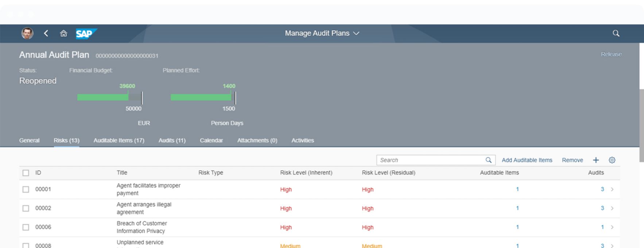This screenshot has height=248, width=644.
Task: Click the plus icon to add risk
Action: (596, 160)
